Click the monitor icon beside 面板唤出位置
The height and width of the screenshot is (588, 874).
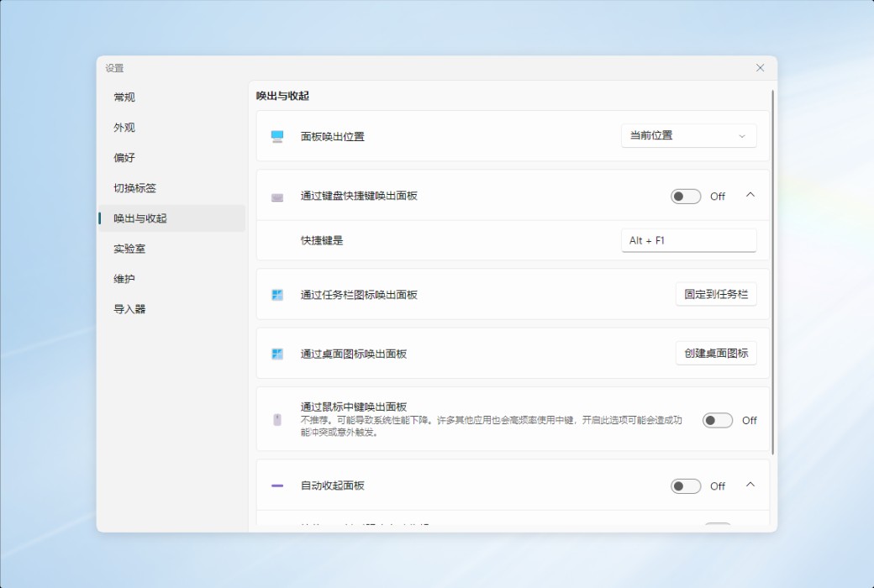[277, 137]
